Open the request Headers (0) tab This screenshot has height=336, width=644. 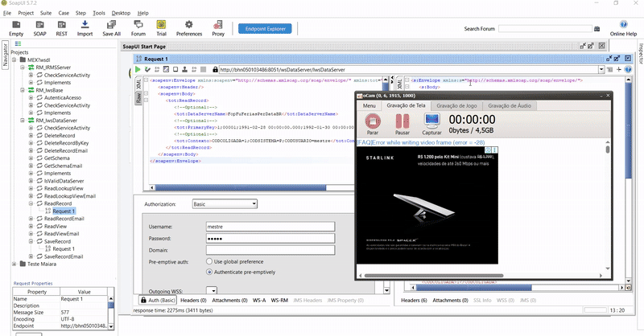[x=193, y=301]
